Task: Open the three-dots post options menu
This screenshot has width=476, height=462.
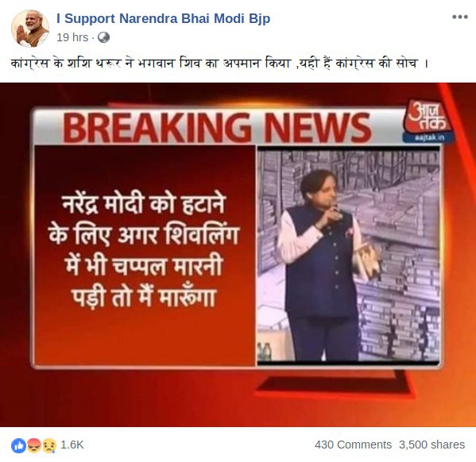Action: pos(459,17)
